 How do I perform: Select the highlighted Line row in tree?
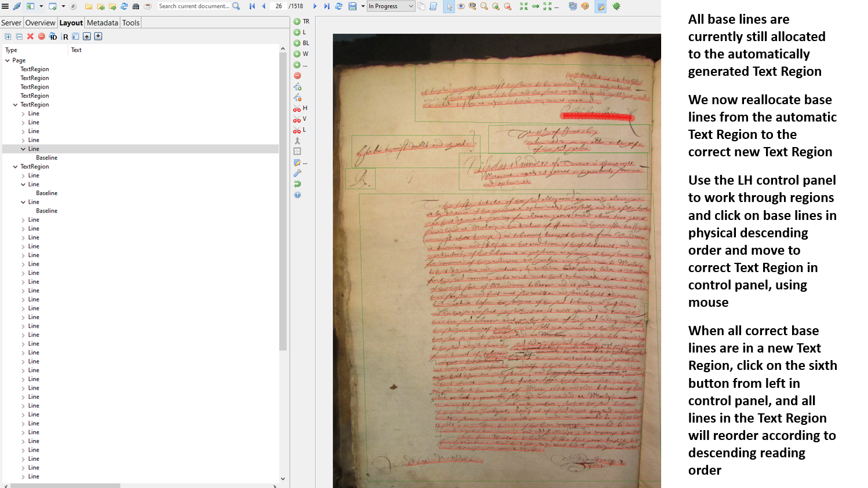34,149
